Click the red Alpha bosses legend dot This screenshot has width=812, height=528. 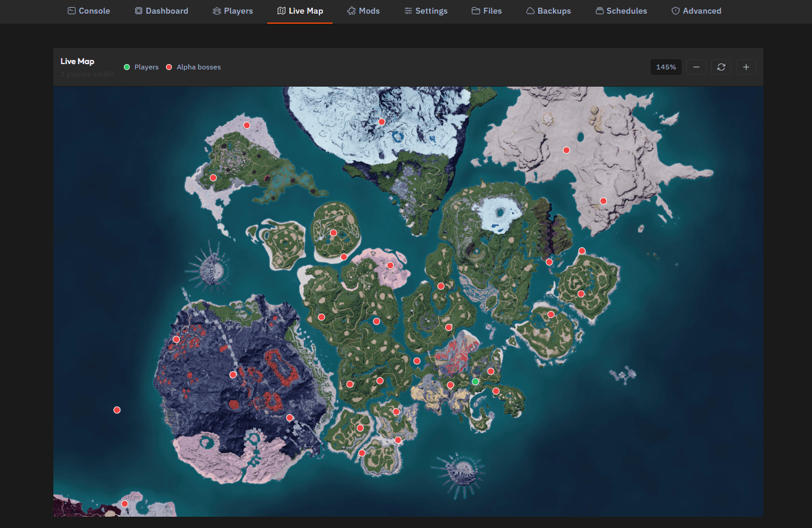pyautogui.click(x=170, y=67)
